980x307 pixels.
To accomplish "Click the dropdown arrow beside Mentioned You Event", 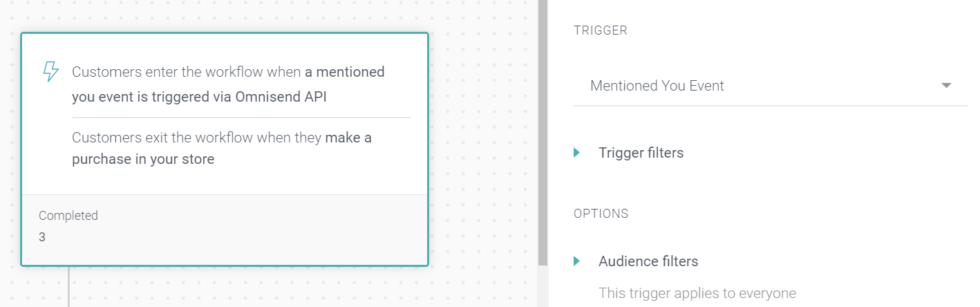I will (x=947, y=86).
